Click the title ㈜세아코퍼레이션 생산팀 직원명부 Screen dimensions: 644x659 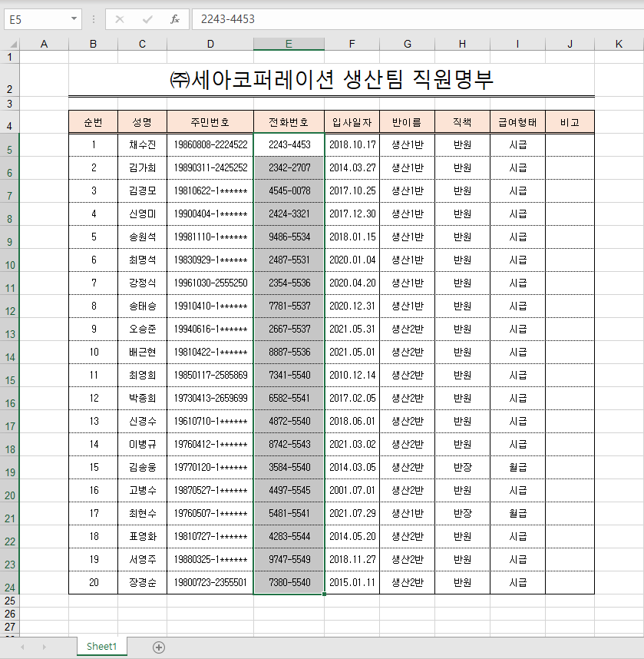coord(332,79)
